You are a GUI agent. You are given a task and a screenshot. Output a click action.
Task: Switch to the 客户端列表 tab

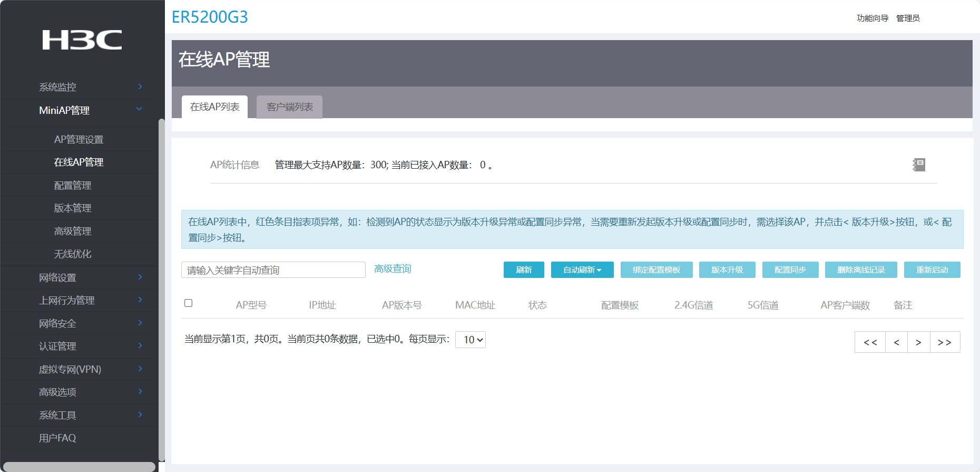click(x=289, y=107)
